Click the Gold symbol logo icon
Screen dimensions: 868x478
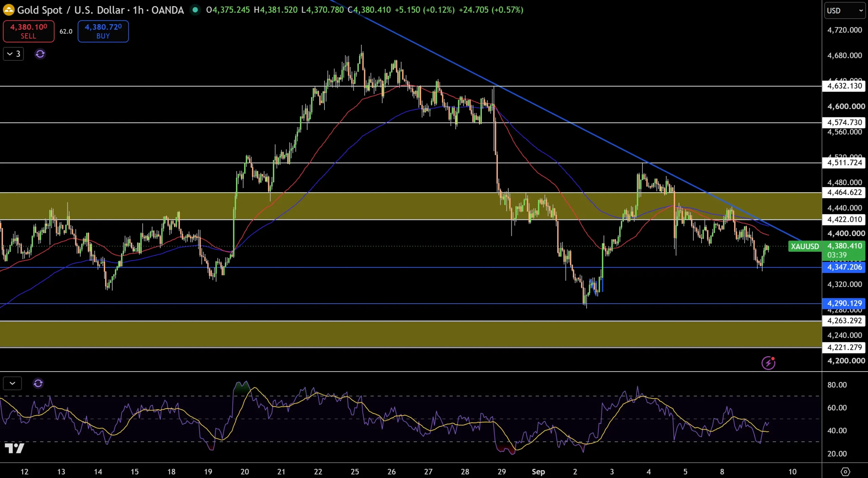pyautogui.click(x=8, y=10)
